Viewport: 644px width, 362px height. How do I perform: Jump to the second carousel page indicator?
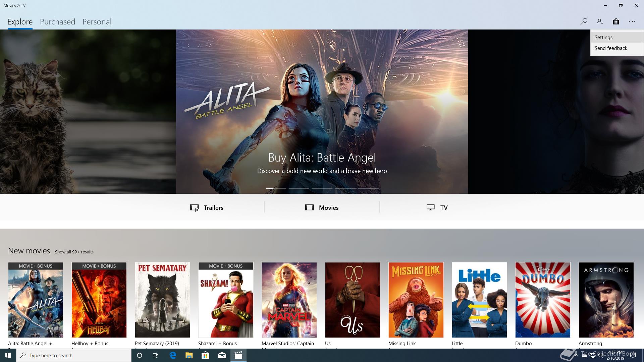tap(299, 188)
